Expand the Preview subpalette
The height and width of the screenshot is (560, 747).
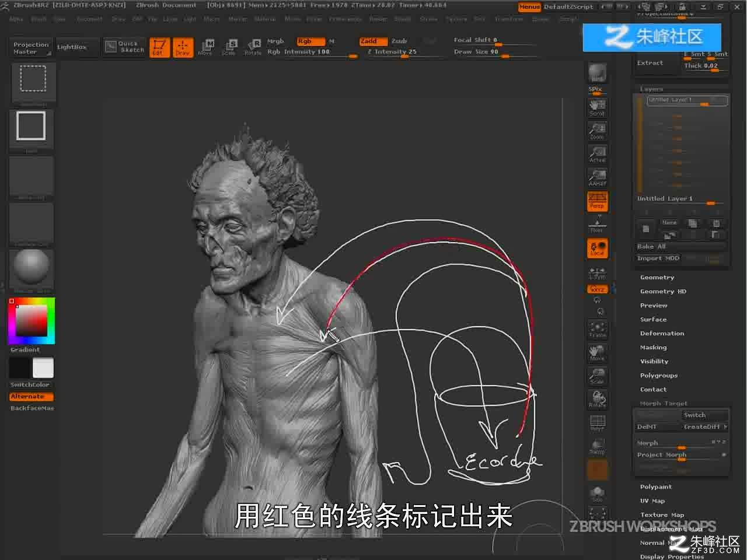coord(654,306)
